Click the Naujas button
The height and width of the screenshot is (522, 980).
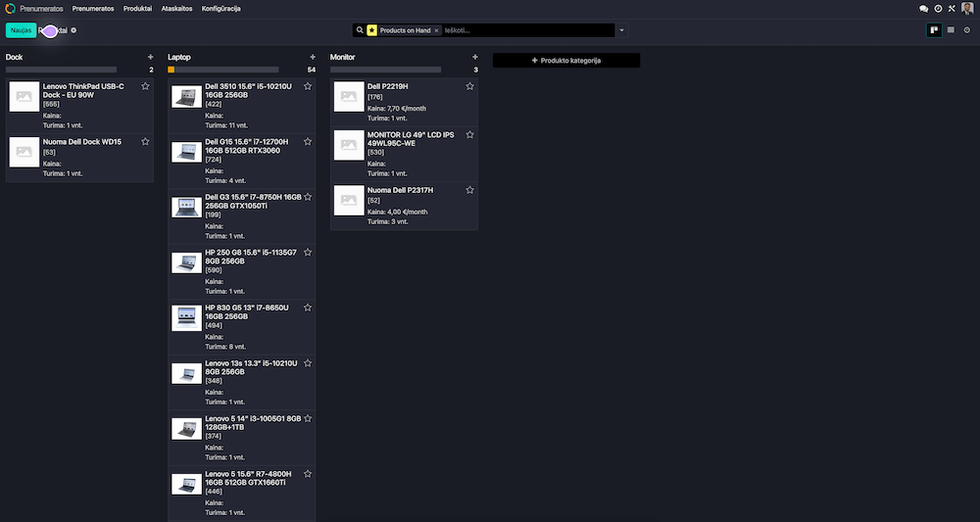pyautogui.click(x=21, y=30)
